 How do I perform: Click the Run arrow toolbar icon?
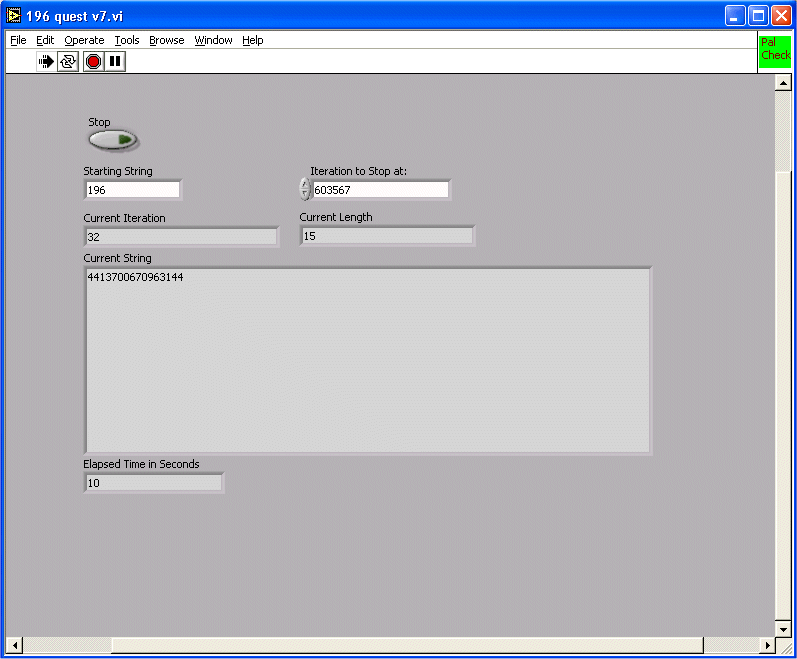click(x=46, y=62)
